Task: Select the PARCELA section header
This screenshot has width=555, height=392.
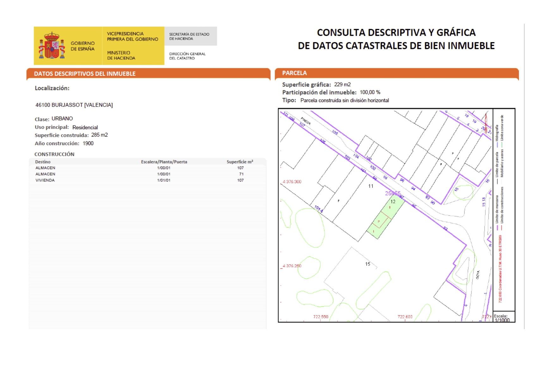Action: (294, 73)
